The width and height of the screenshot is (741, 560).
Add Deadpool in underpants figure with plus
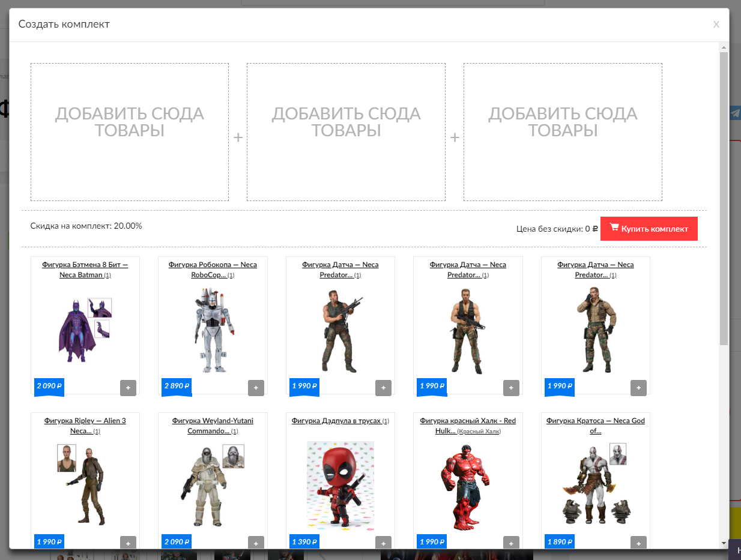383,543
